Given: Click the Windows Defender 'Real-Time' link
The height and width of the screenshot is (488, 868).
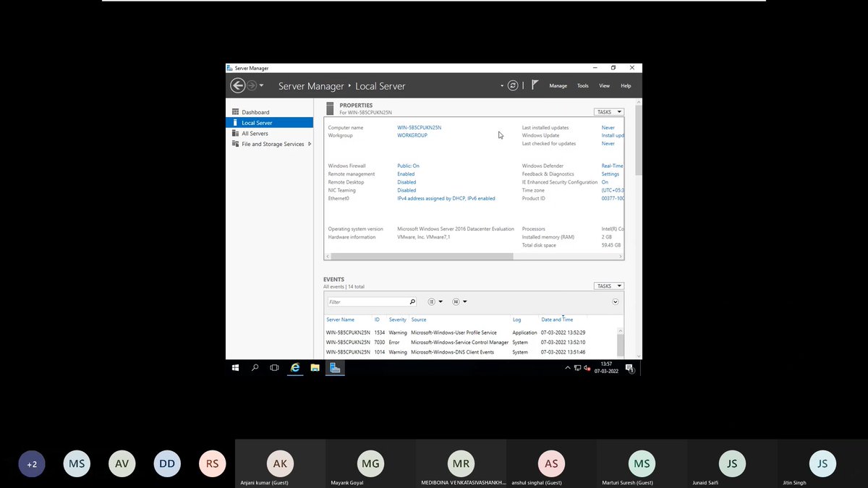Looking at the screenshot, I should click(613, 166).
